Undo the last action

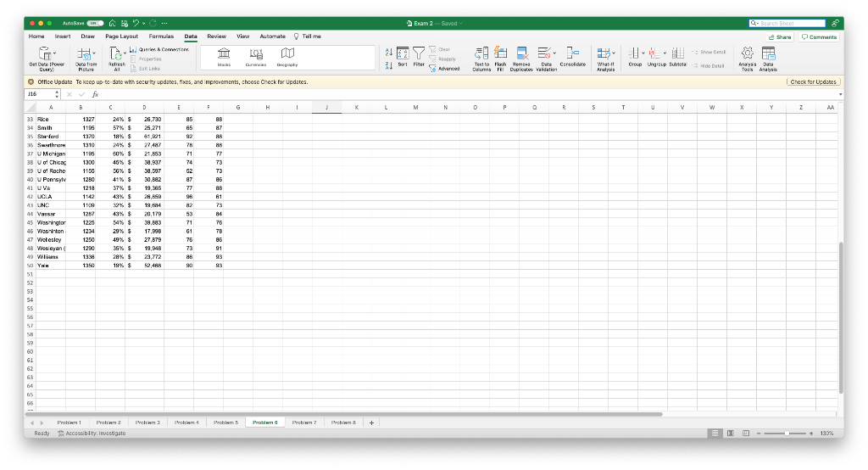click(136, 23)
